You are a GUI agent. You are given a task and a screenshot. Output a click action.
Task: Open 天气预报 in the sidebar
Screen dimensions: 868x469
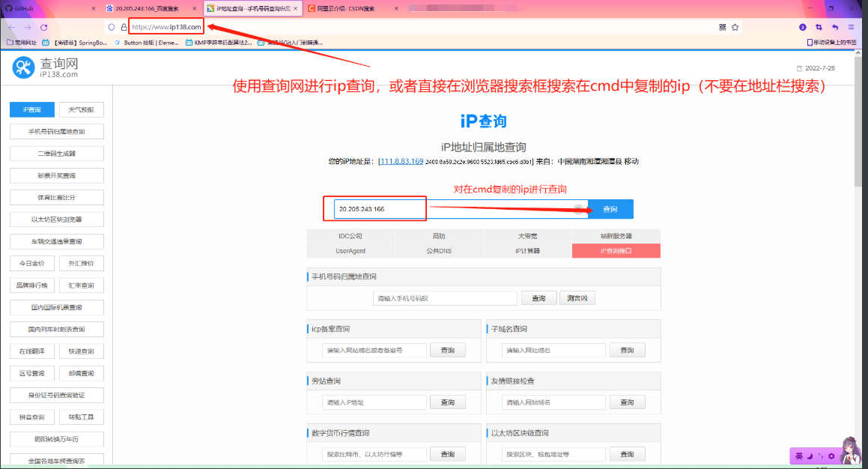tap(82, 109)
